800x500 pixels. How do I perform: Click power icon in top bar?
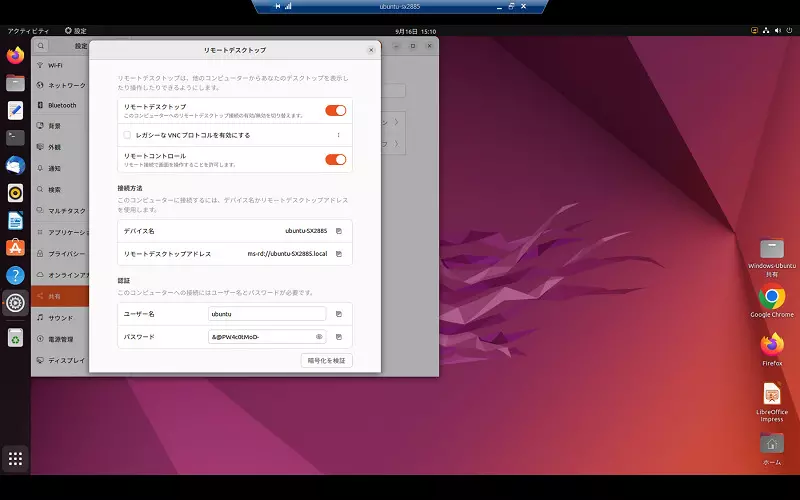tap(789, 31)
